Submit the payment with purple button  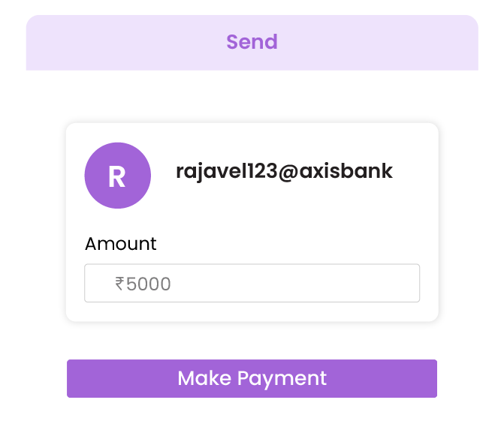pyautogui.click(x=252, y=378)
